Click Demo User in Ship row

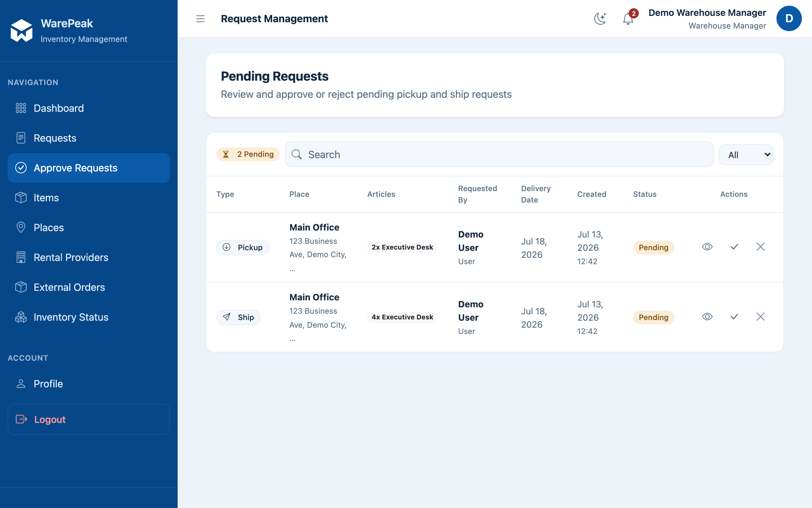(x=471, y=311)
